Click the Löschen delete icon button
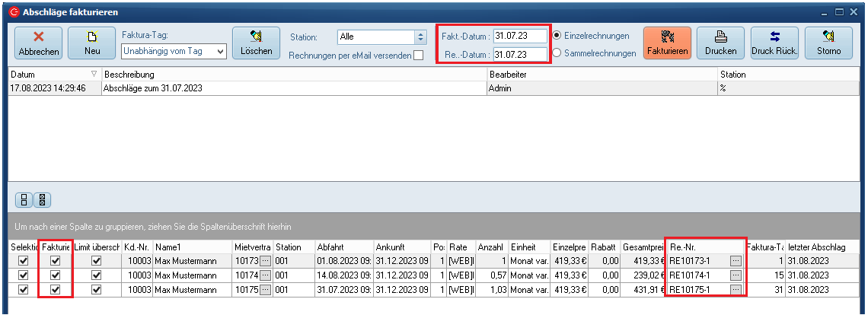The width and height of the screenshot is (868, 315). coord(256,43)
